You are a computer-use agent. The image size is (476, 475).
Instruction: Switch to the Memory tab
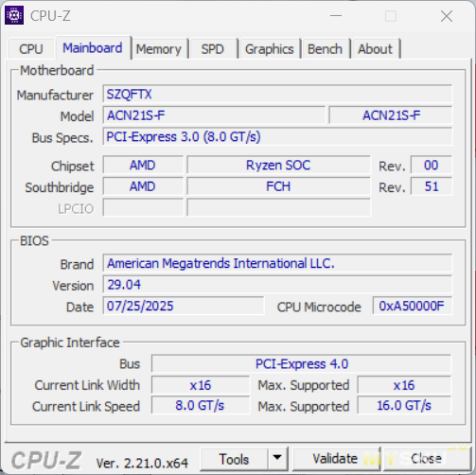(159, 49)
